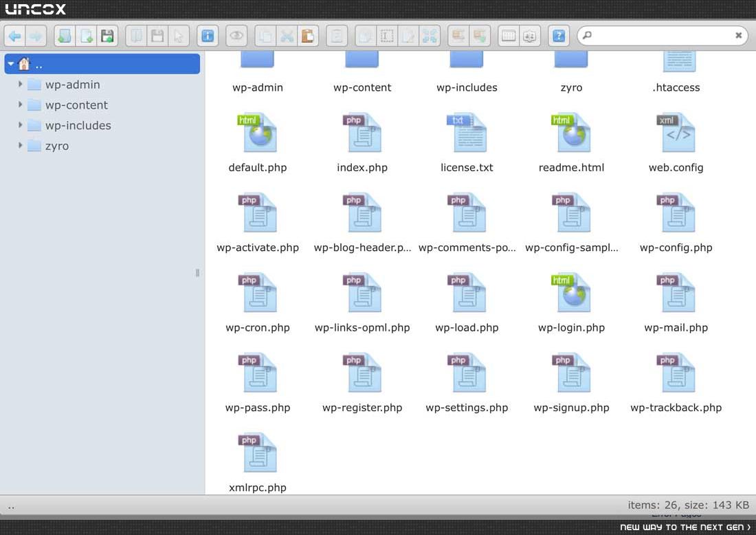Go forward with the right arrow button
The height and width of the screenshot is (535, 756).
pyautogui.click(x=36, y=36)
